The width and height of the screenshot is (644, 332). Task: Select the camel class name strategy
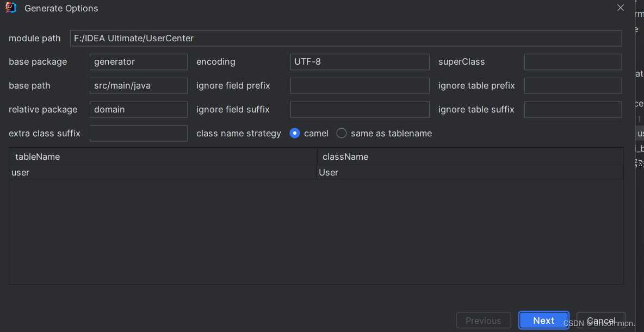[x=295, y=133]
